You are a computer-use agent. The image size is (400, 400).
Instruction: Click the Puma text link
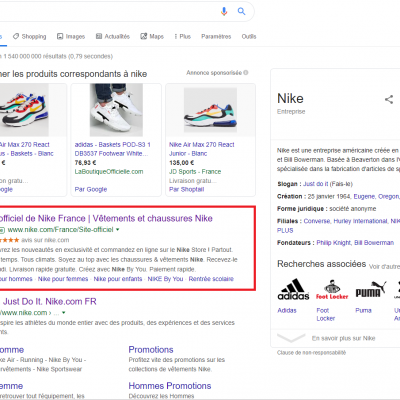pyautogui.click(x=363, y=310)
